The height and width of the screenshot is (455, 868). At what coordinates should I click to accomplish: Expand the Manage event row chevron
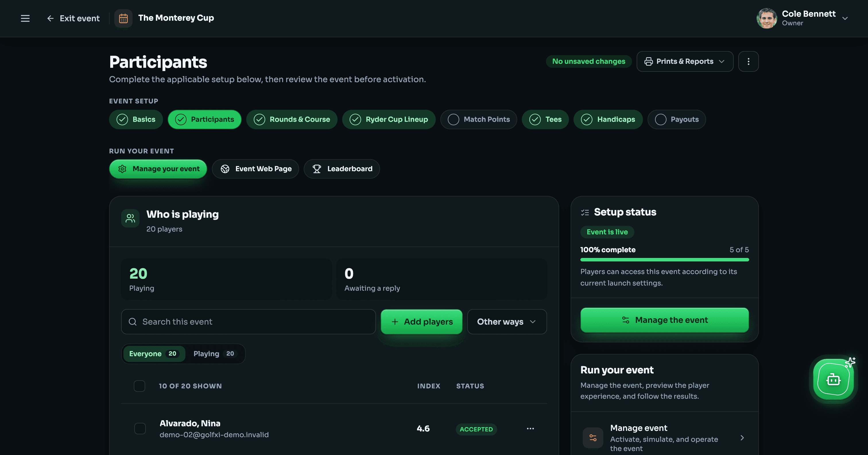click(742, 438)
